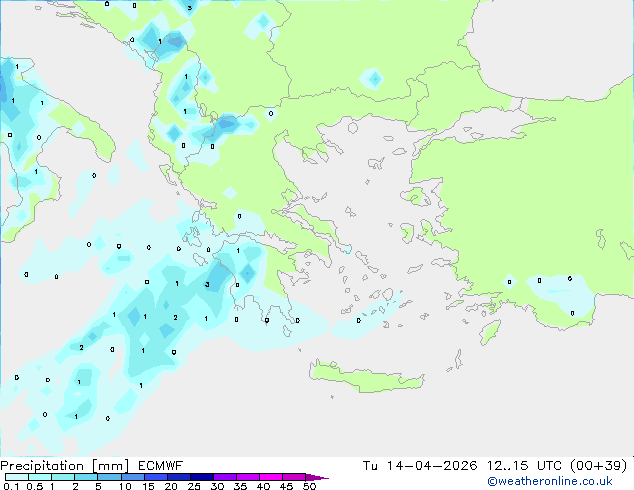This screenshot has height=490, width=634.
Task: Click the legend label "45"
Action: point(286,486)
